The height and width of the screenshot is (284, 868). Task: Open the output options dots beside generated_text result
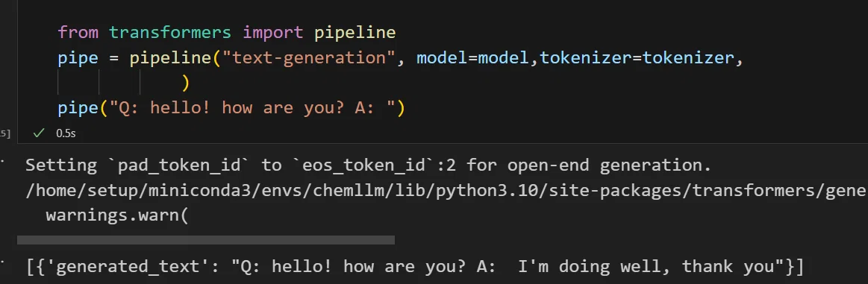[x=1, y=260]
